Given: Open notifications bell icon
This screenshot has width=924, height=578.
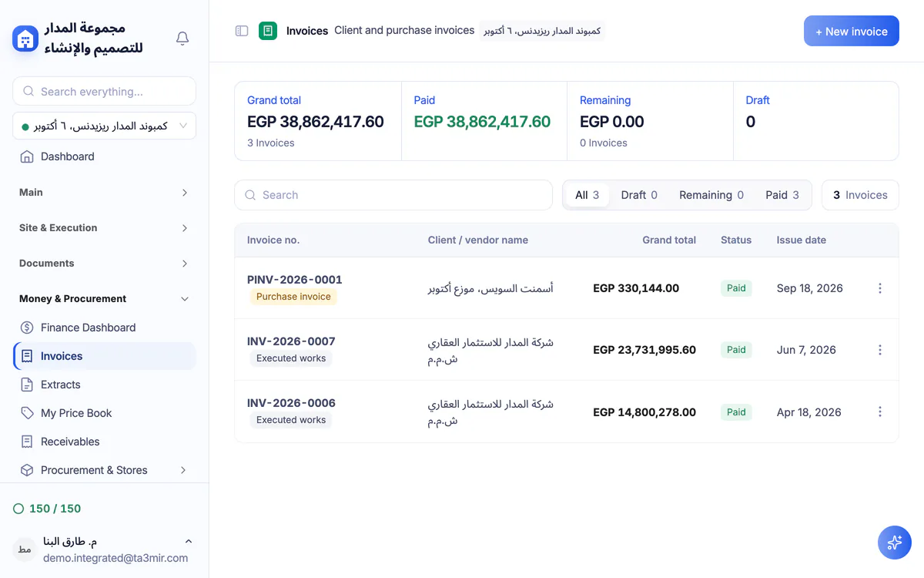Looking at the screenshot, I should coord(182,39).
